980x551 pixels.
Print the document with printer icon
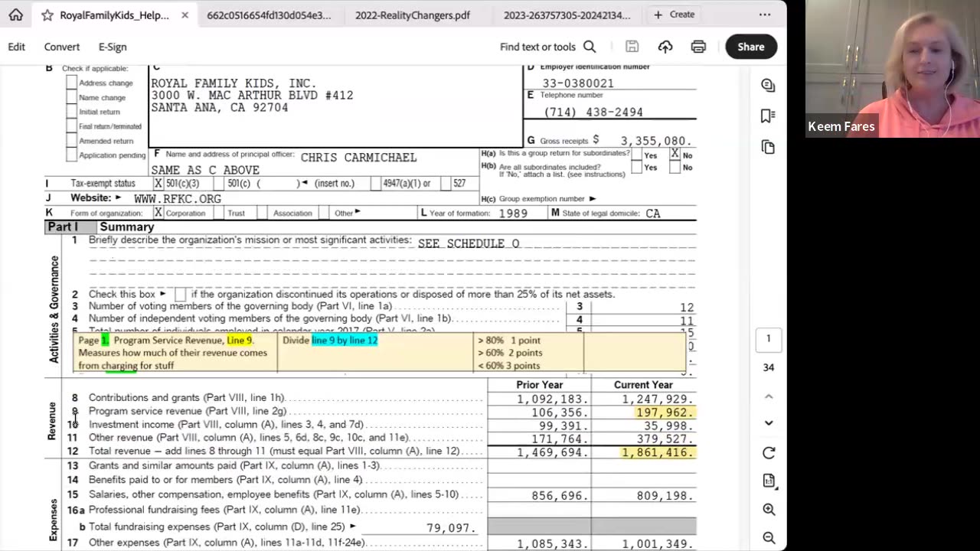point(698,47)
